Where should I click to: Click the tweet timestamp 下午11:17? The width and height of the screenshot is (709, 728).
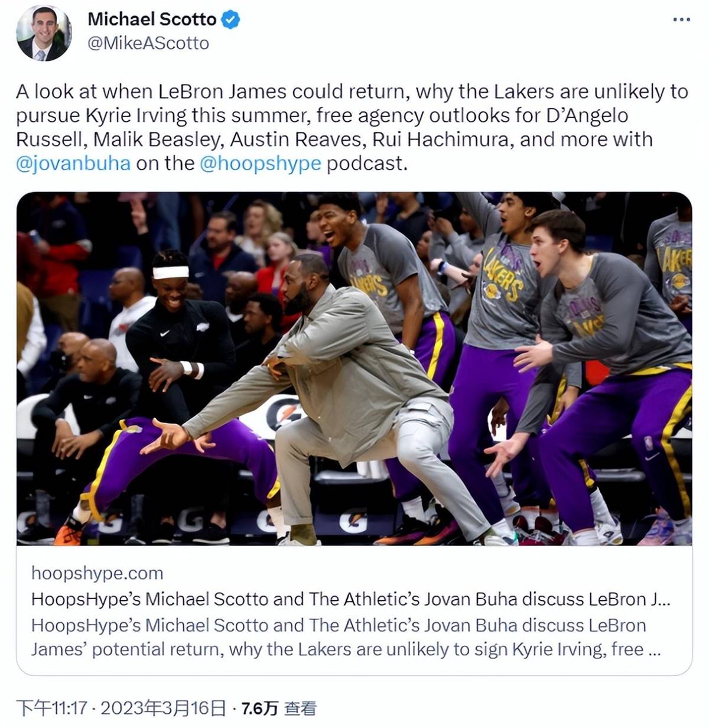pos(52,708)
